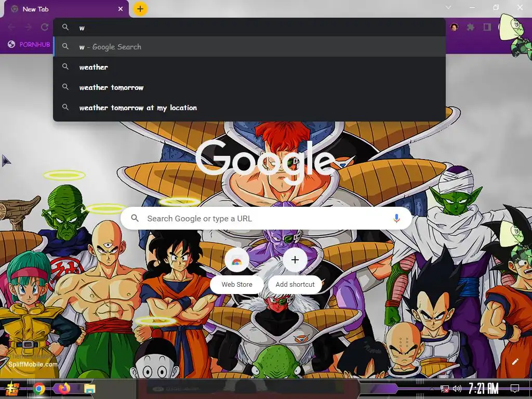Click the search icon beside 'weather tomorrow'

point(65,87)
